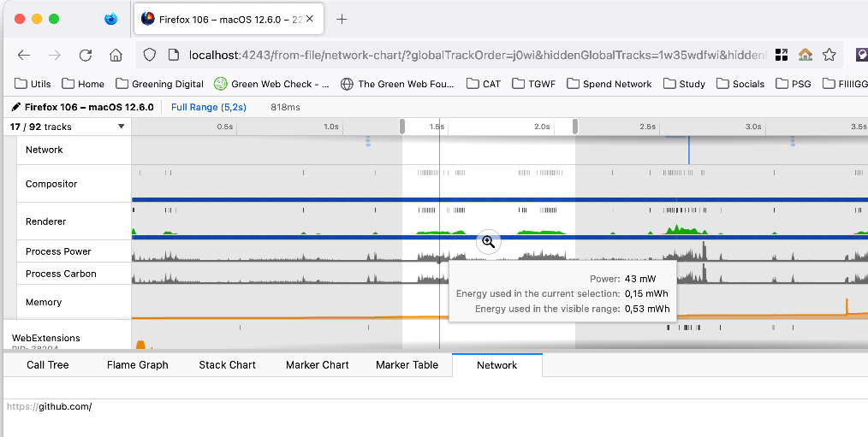
Task: Click the blue network marker near 2.7s
Action: coord(688,150)
